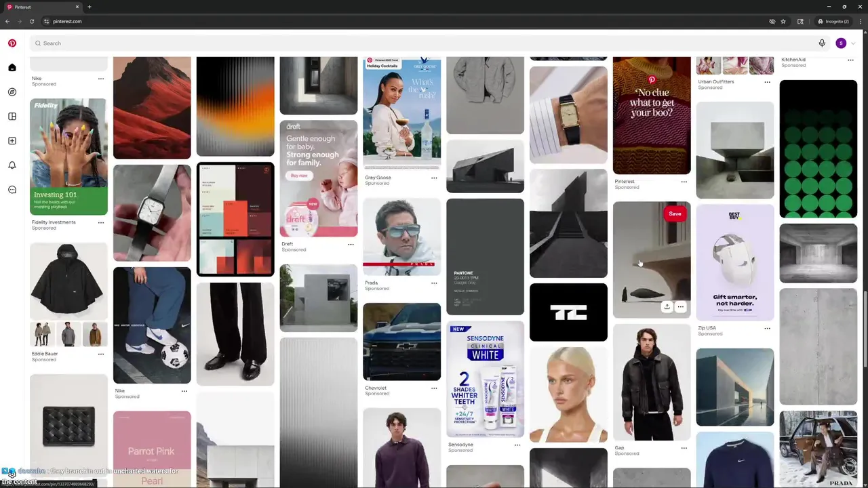Open the notifications bell icon
This screenshot has height=488, width=868.
pos(12,165)
